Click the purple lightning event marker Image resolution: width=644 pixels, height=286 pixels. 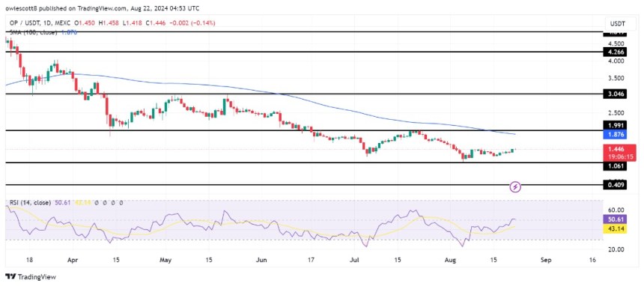pos(515,187)
